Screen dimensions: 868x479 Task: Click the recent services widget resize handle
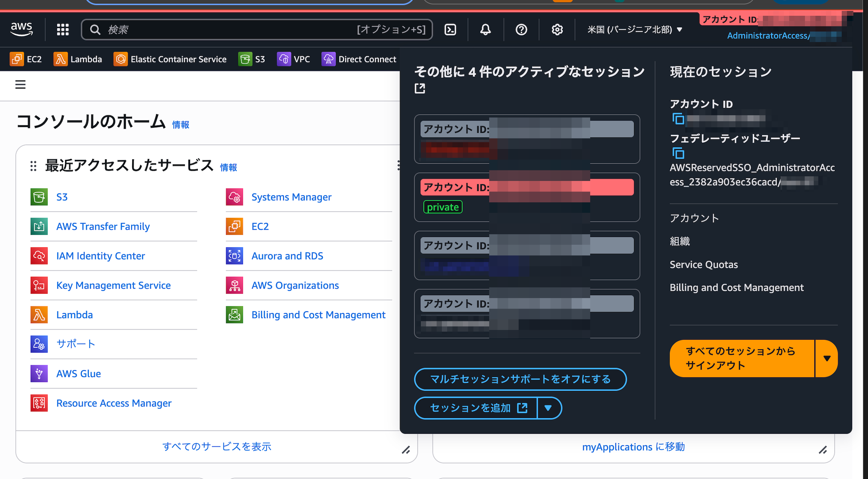406,450
